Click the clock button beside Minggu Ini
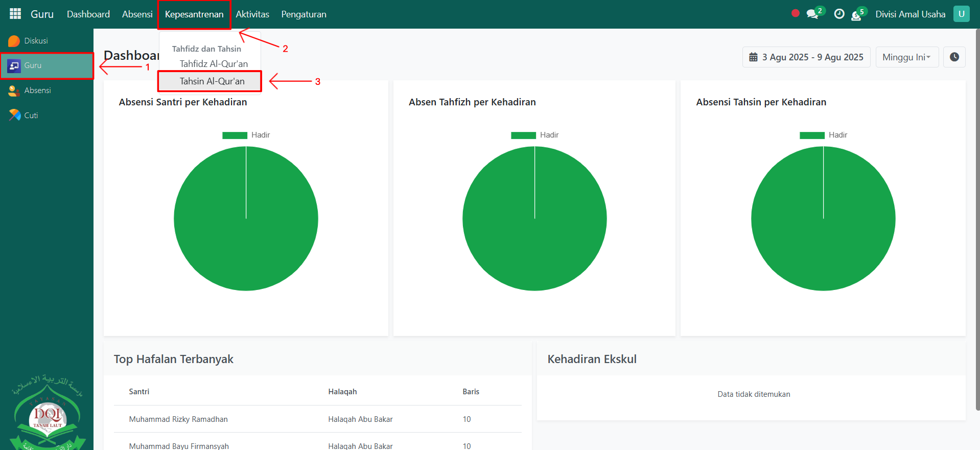980x450 pixels. 954,57
